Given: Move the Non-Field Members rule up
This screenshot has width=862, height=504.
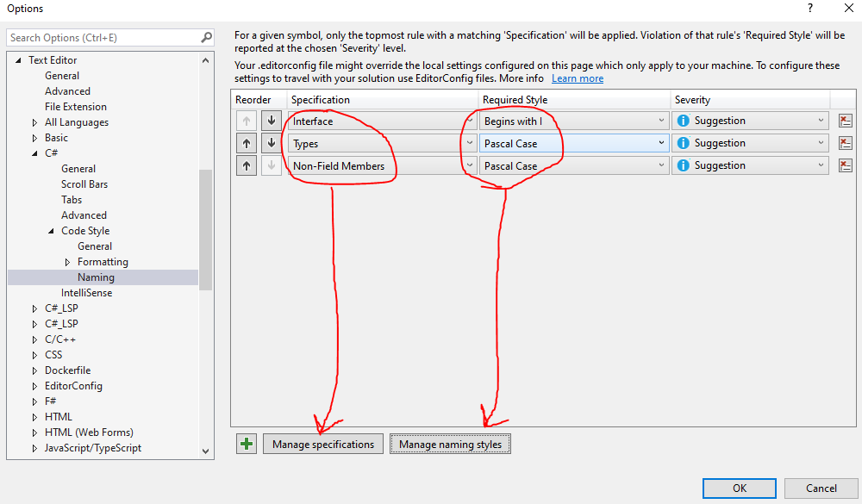Looking at the screenshot, I should tap(247, 165).
